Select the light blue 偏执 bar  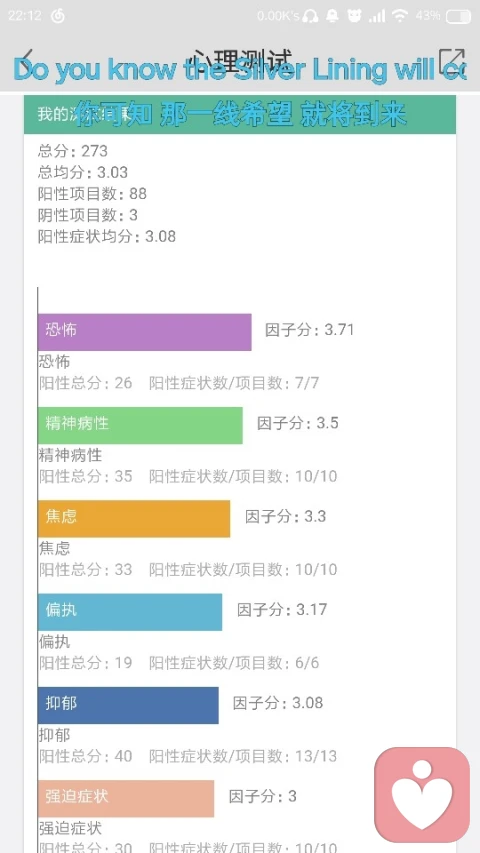click(130, 612)
